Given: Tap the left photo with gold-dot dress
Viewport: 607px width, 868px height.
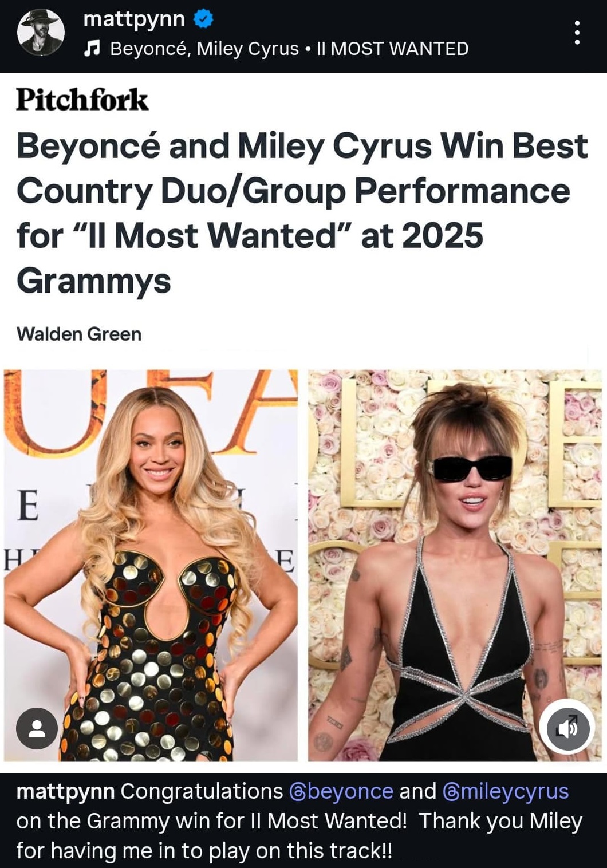Looking at the screenshot, I should pos(151,565).
